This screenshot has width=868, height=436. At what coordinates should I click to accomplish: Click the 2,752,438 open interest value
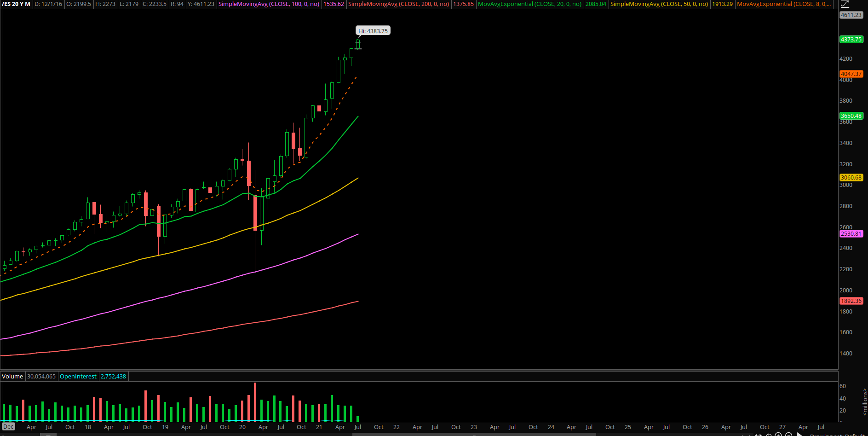pyautogui.click(x=113, y=377)
